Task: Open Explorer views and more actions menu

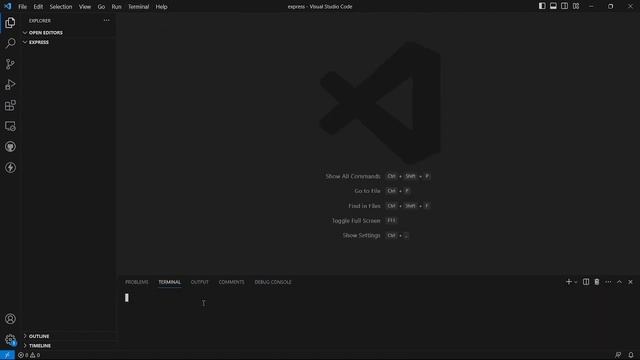Action: click(107, 20)
